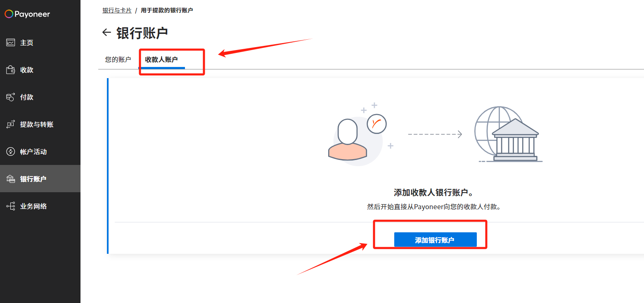Click the 添加收款人银行账户 heading text

pos(433,193)
